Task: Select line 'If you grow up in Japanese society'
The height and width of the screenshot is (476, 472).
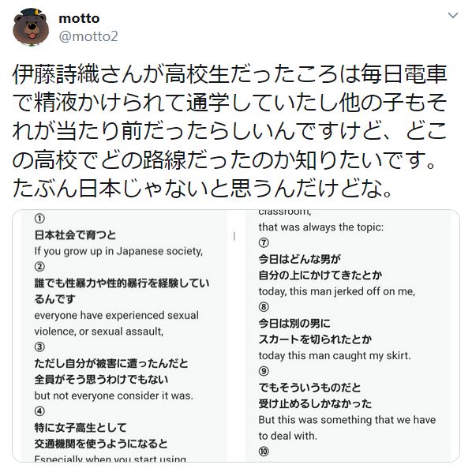Action: click(x=118, y=251)
